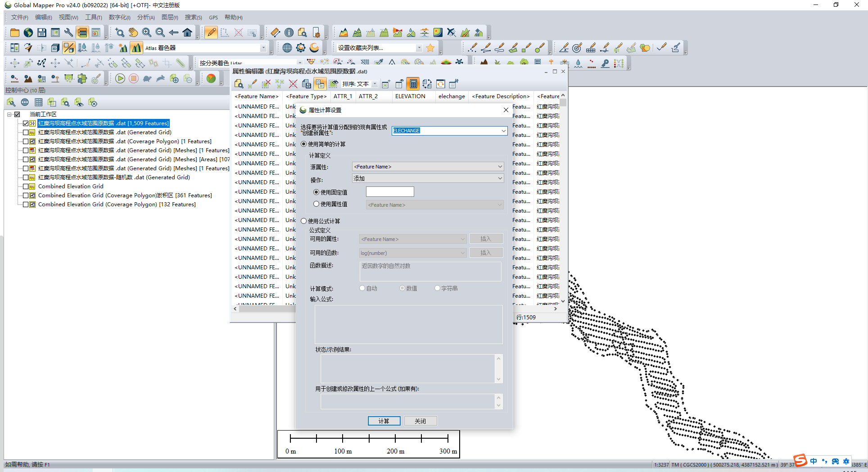Toggle the 当前工作区 workspace checkbox
The height and width of the screenshot is (472, 868).
tap(17, 114)
